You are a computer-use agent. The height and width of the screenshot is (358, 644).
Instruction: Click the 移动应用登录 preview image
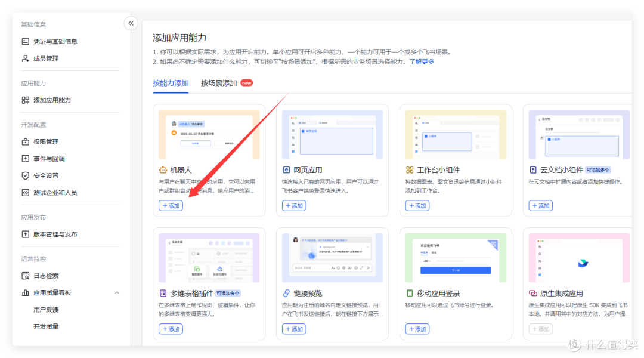coord(456,258)
